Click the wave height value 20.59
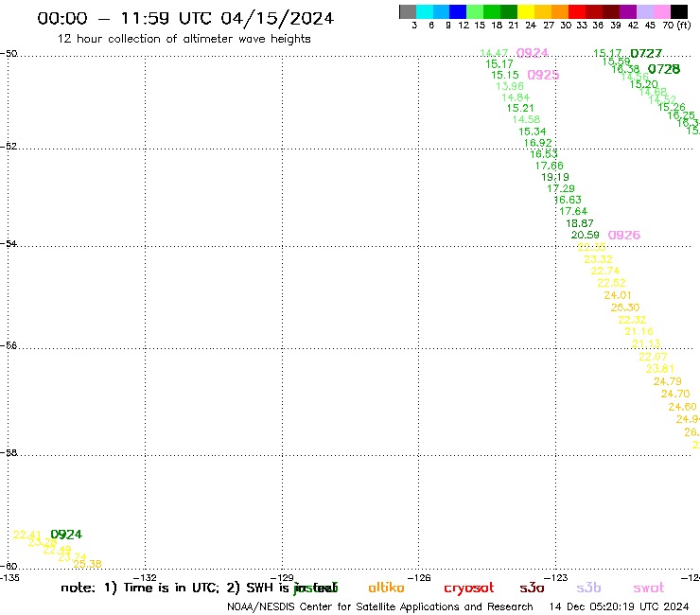Screen dimensions: 700x615 (x=586, y=235)
